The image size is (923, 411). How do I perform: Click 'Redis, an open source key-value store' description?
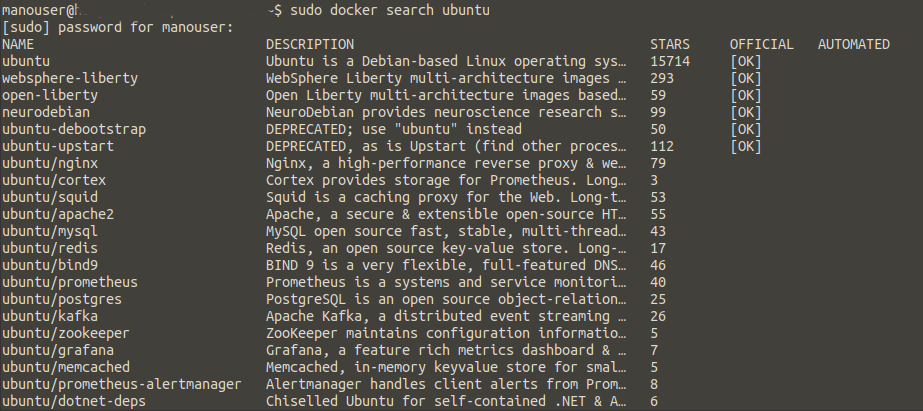pos(446,248)
